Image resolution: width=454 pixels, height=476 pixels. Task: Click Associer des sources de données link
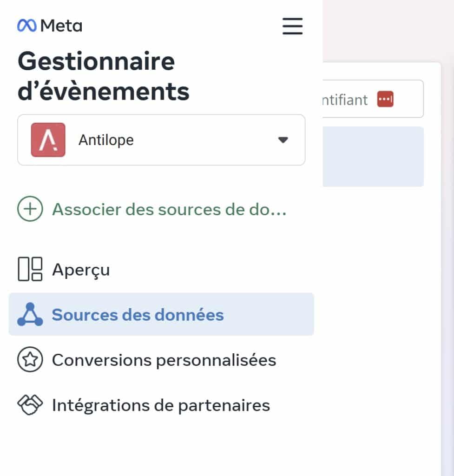click(x=169, y=209)
